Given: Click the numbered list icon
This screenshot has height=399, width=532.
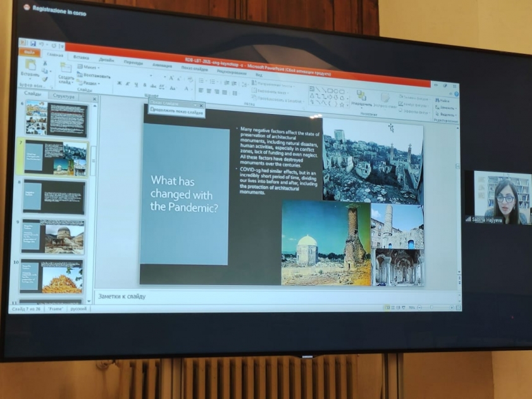Looking at the screenshot, I should [213, 82].
